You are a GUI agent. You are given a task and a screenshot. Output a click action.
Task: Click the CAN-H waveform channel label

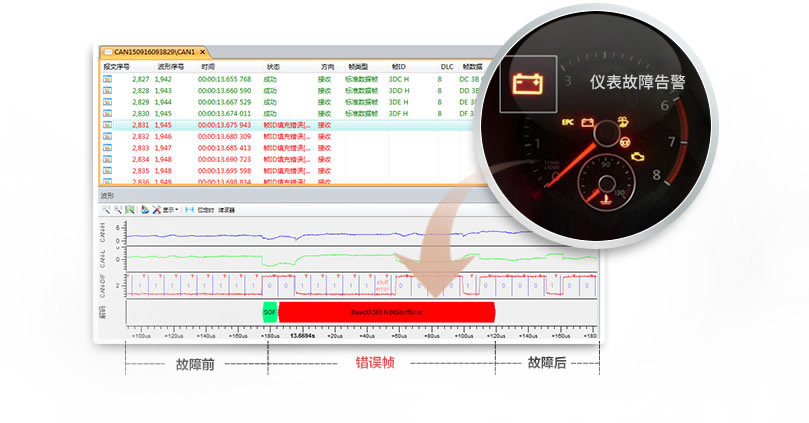point(103,233)
